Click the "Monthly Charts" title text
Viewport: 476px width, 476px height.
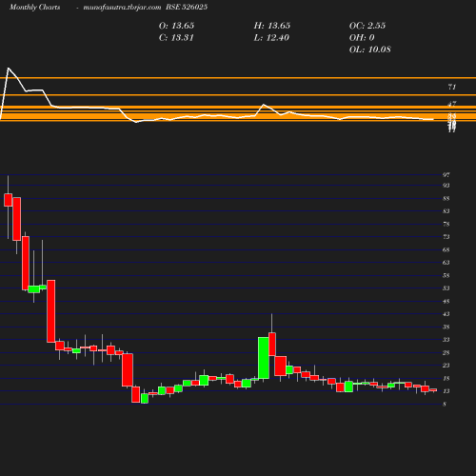coord(34,8)
